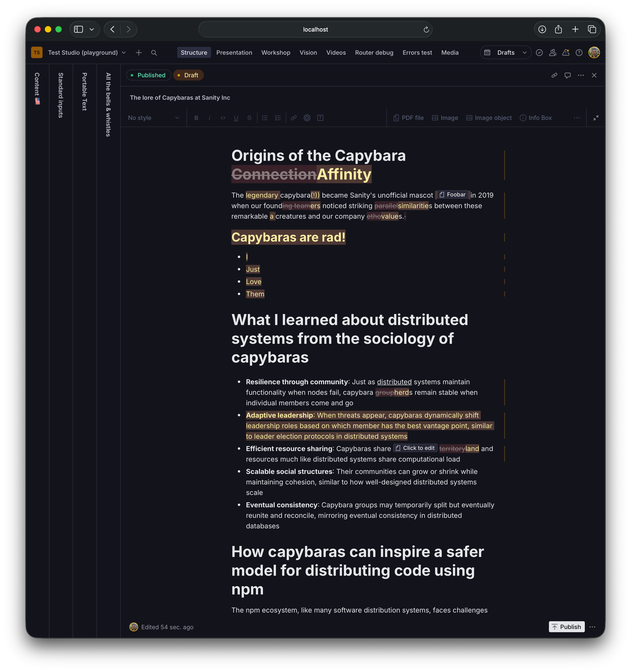Publish the document

tap(567, 627)
